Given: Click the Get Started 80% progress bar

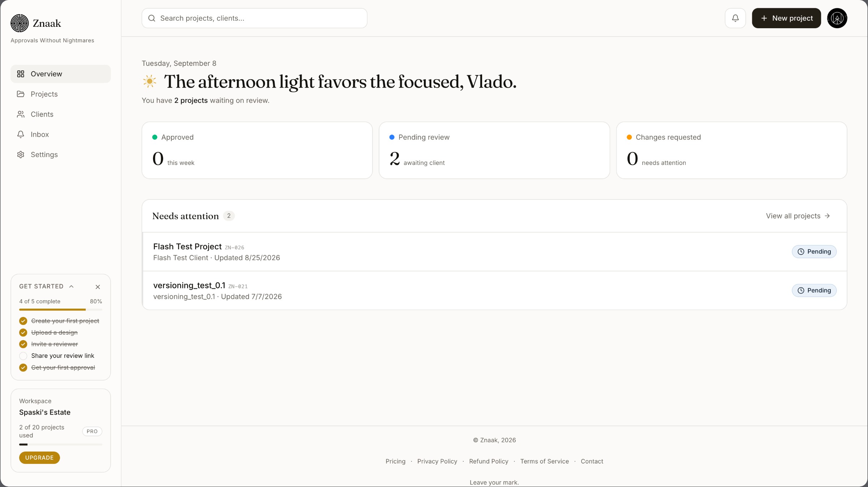Looking at the screenshot, I should point(61,310).
